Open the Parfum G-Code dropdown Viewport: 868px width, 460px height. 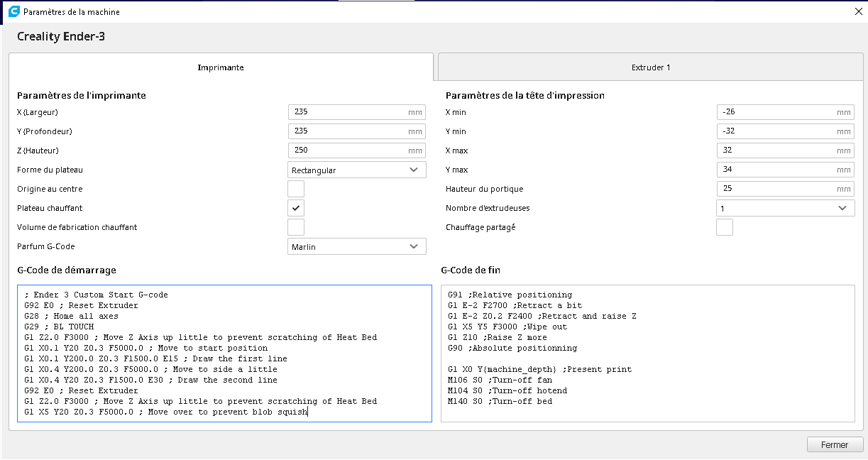[x=357, y=246]
